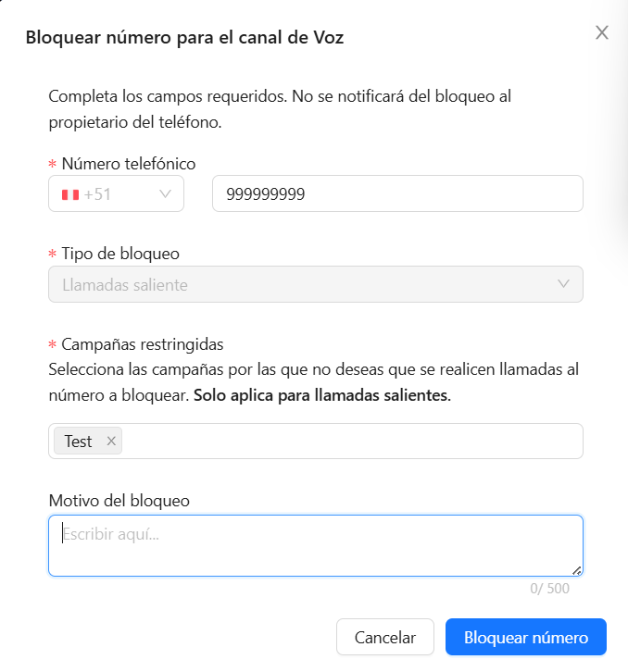
Task: Click the Motivo del bloqueo label
Action: (x=119, y=501)
